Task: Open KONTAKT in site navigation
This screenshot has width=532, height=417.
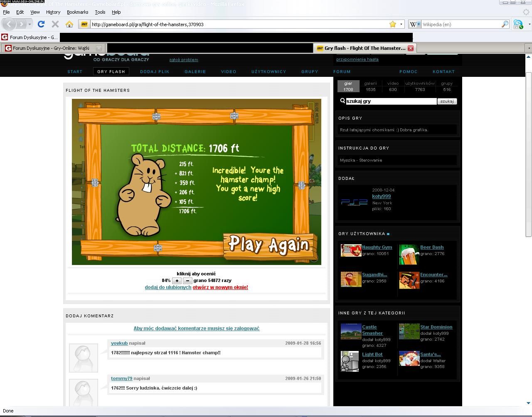Action: 443,71
